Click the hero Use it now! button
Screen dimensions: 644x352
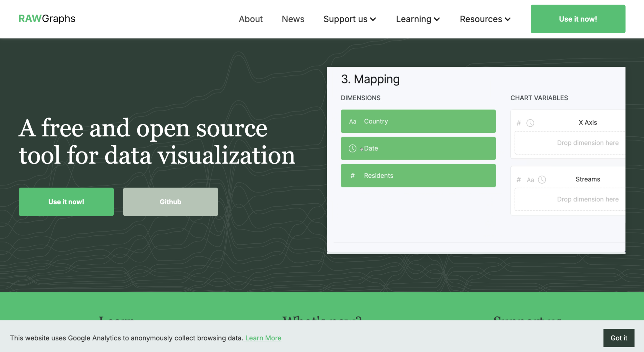tap(66, 202)
